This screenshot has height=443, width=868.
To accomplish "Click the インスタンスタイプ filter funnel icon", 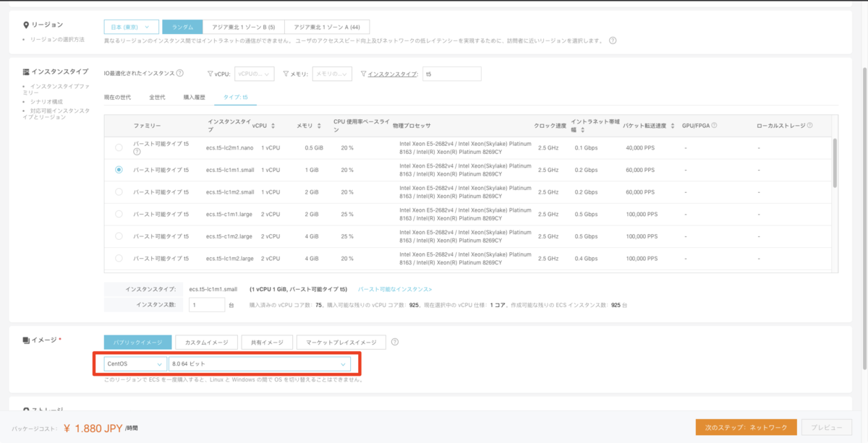I will [363, 74].
